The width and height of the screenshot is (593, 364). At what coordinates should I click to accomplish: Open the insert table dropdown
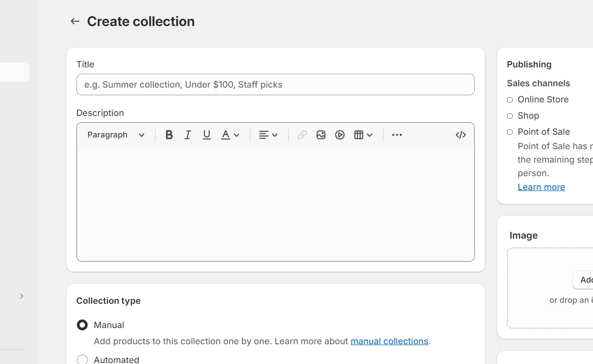pyautogui.click(x=363, y=135)
